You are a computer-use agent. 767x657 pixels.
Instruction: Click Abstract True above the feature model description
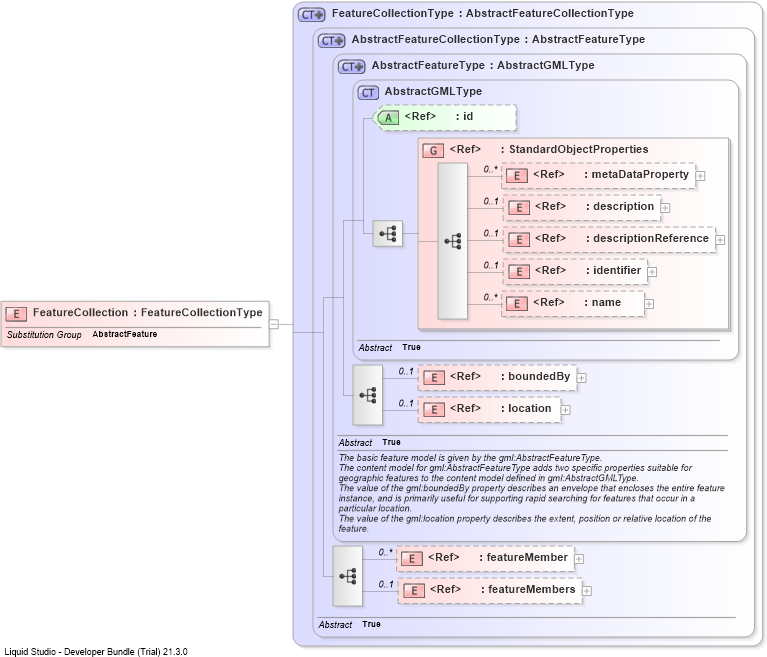coord(369,442)
